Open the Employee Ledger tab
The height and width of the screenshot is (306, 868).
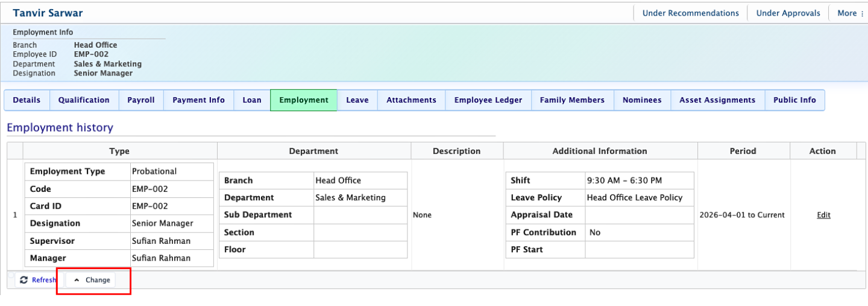point(488,100)
